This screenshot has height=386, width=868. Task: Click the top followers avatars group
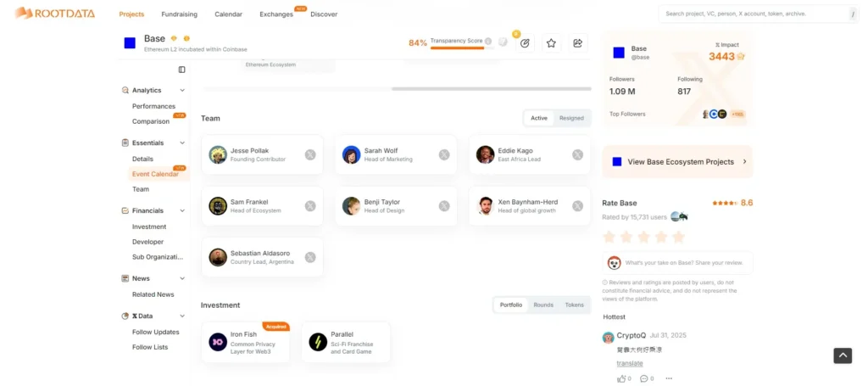pyautogui.click(x=714, y=114)
